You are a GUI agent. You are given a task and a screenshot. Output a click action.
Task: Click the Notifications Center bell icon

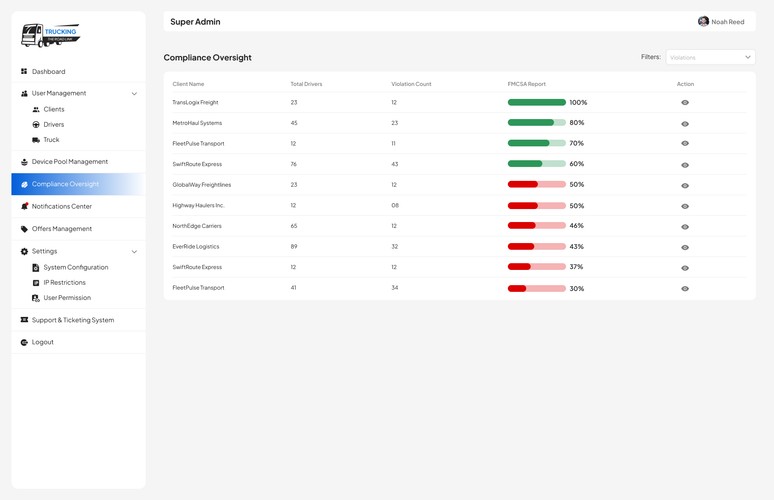click(24, 206)
